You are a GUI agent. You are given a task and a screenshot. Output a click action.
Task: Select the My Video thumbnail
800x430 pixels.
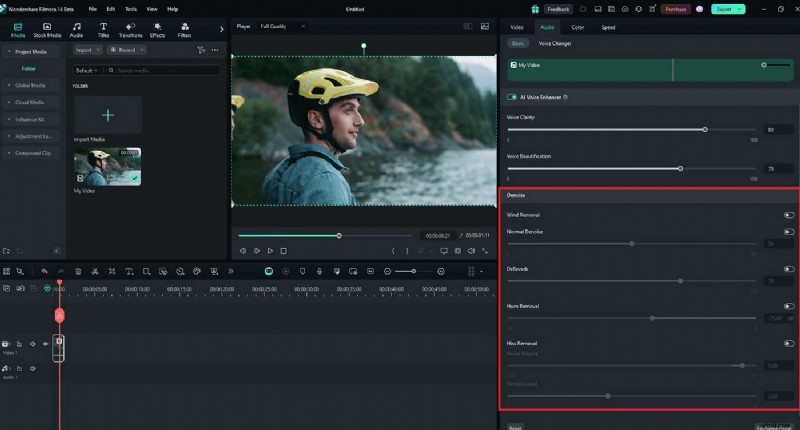(x=107, y=168)
